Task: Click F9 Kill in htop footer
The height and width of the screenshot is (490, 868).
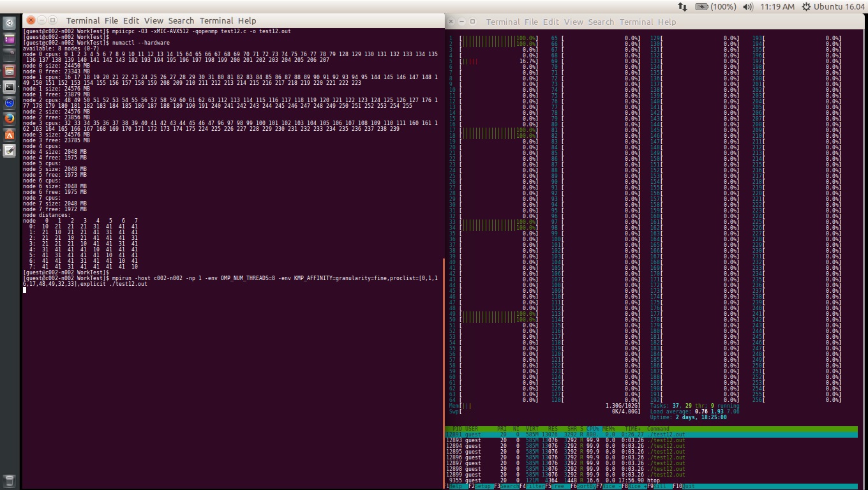Action: [660, 486]
